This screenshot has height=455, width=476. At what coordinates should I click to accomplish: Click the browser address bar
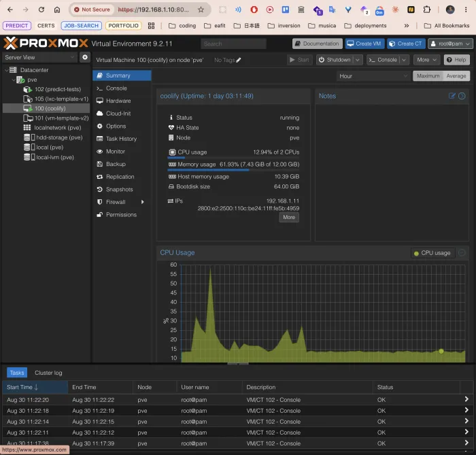(x=154, y=10)
